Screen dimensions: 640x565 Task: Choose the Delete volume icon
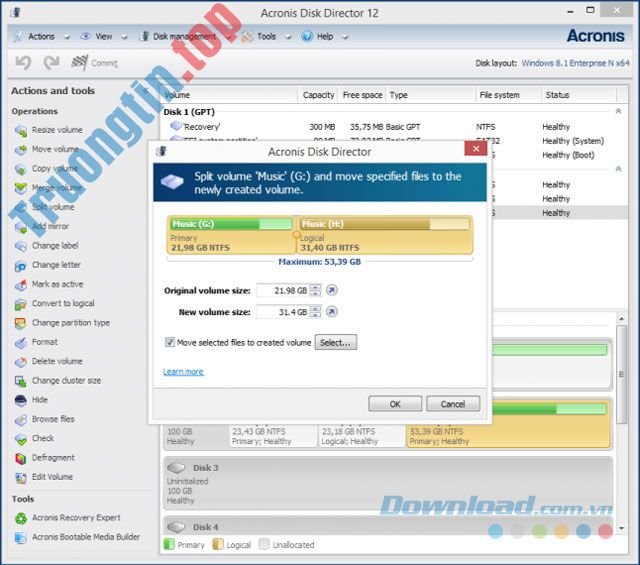tap(20, 362)
